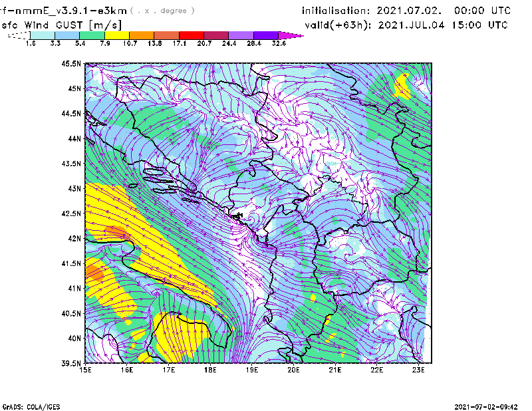Viewport: 532px width, 411px height.
Task: Click the 19E longitude label
Action: (252, 370)
